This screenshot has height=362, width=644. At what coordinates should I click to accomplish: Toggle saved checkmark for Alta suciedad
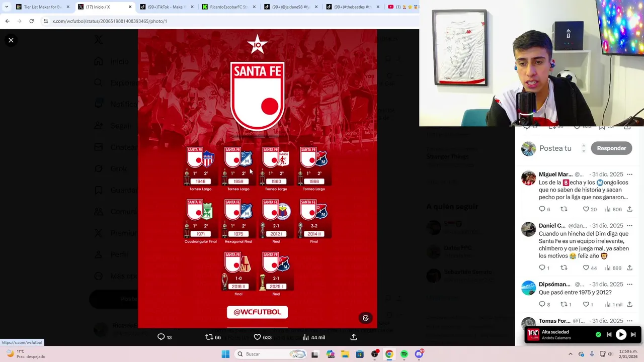click(598, 334)
